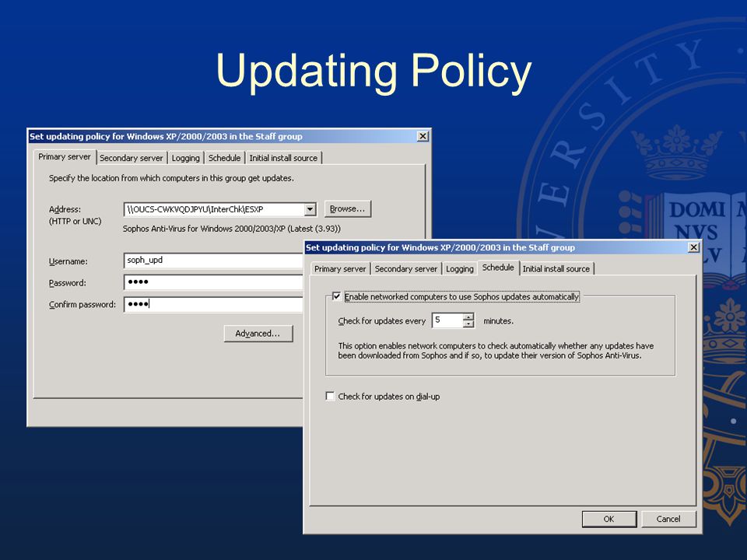This screenshot has height=560, width=747.
Task: Select the Logging tab in front dialog
Action: point(460,269)
